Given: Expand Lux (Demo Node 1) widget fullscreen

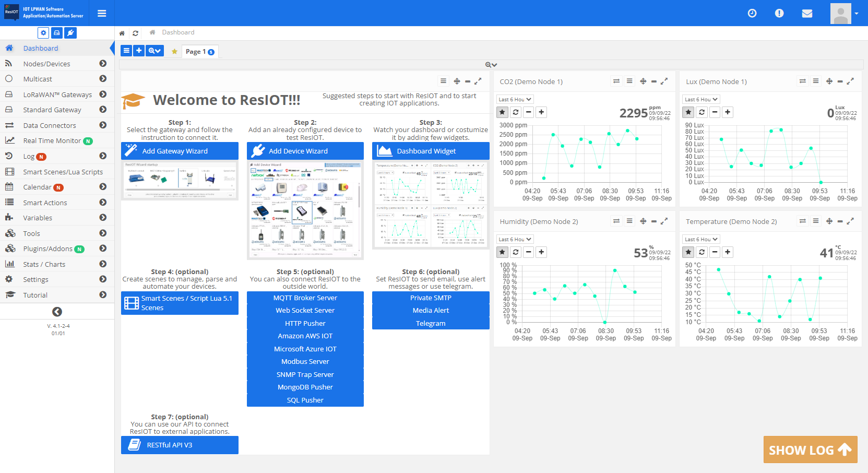Looking at the screenshot, I should coord(850,81).
